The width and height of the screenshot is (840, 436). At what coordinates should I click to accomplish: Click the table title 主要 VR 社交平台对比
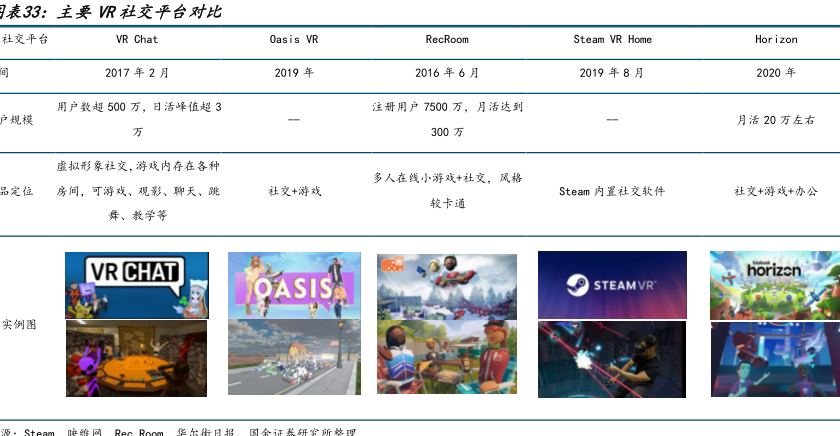click(x=139, y=12)
